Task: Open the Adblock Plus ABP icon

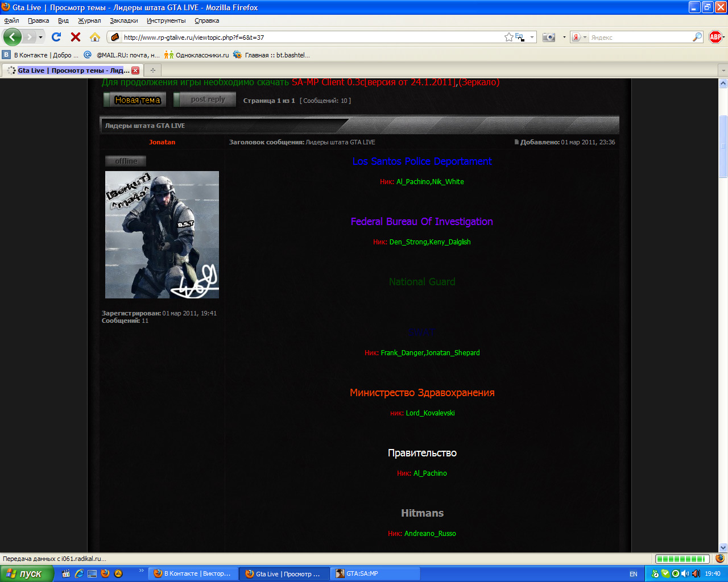Action: [715, 37]
